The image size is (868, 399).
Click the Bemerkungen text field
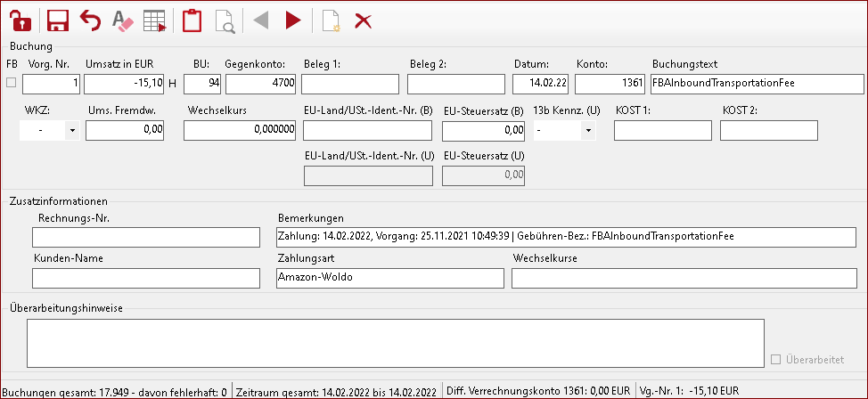[x=566, y=237]
